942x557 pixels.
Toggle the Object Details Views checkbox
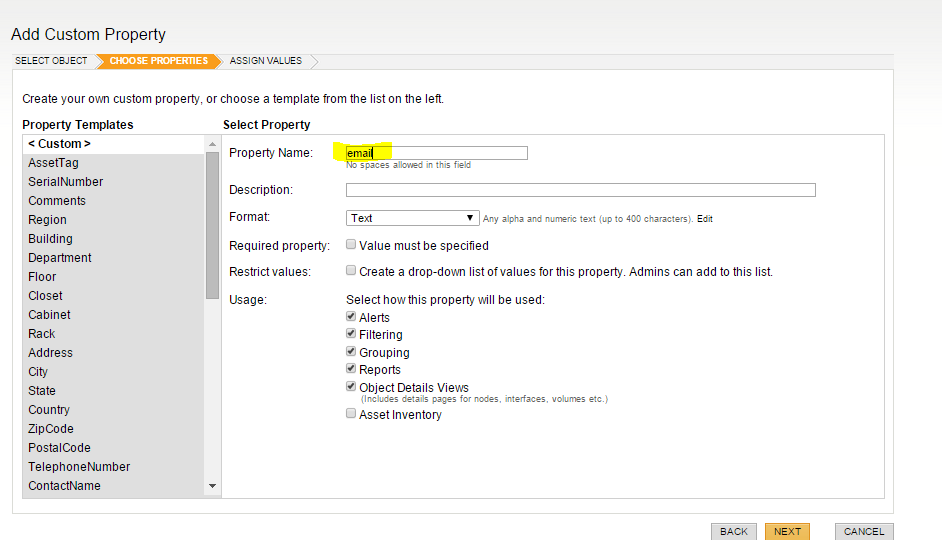(x=351, y=386)
